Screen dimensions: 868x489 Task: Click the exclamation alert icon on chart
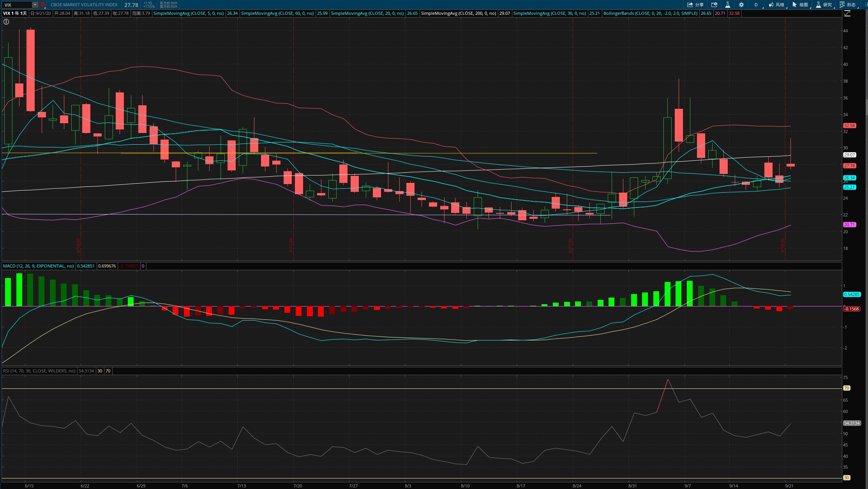click(x=6, y=22)
